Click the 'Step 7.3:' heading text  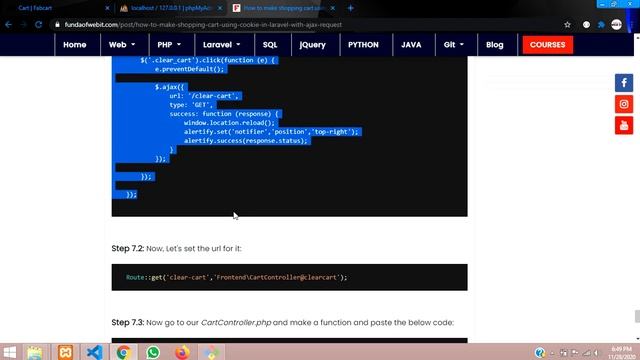128,322
